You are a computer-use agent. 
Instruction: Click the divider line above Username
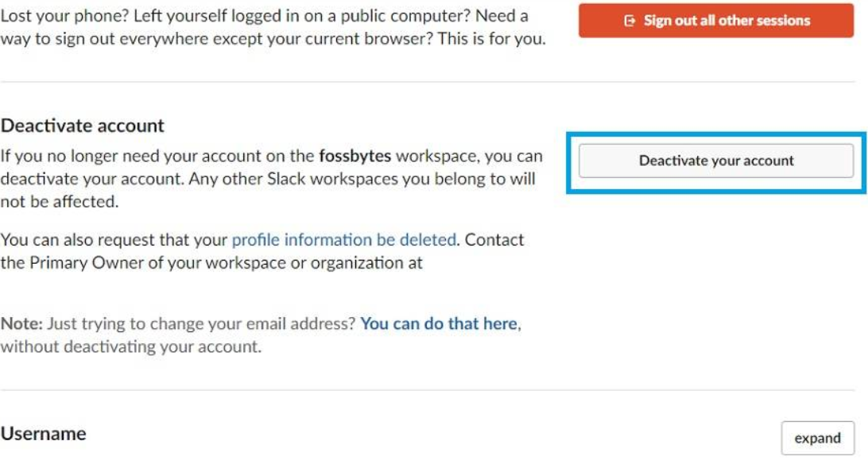(x=428, y=390)
